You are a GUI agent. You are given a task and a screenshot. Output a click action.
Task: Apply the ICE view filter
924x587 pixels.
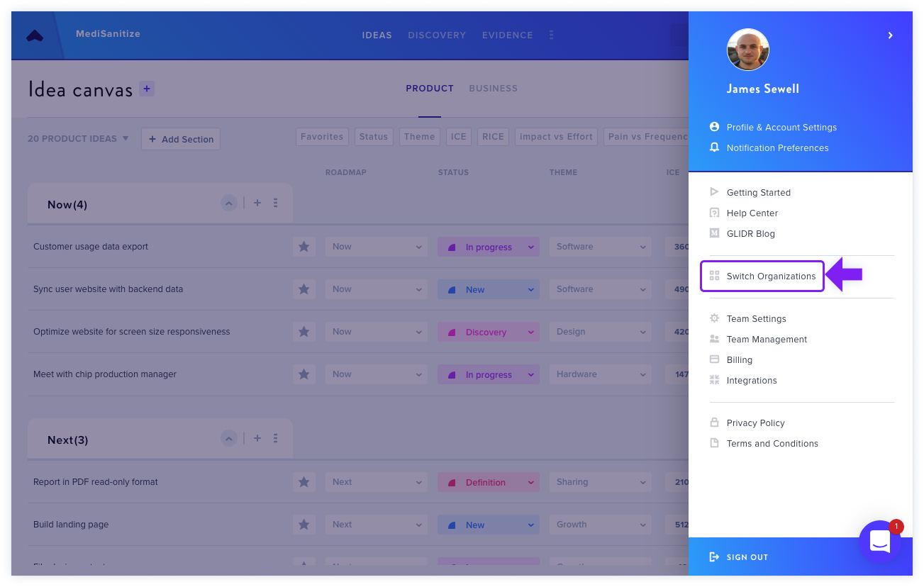[459, 137]
